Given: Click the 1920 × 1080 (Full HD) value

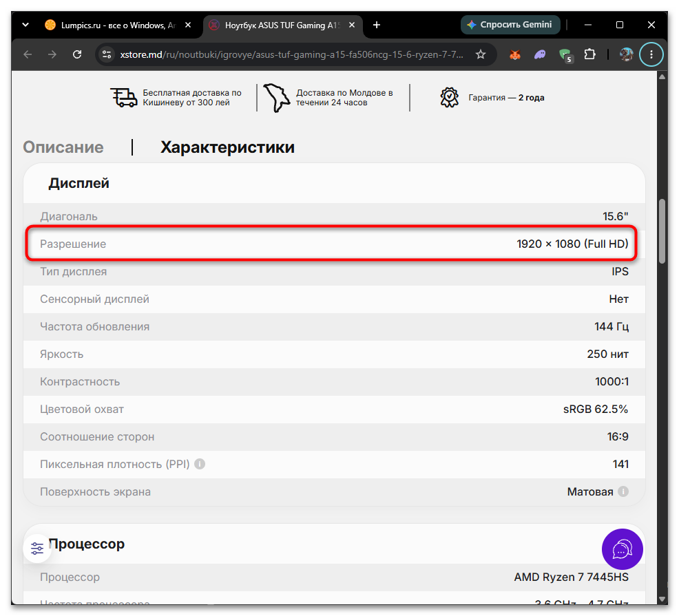Looking at the screenshot, I should click(x=572, y=244).
